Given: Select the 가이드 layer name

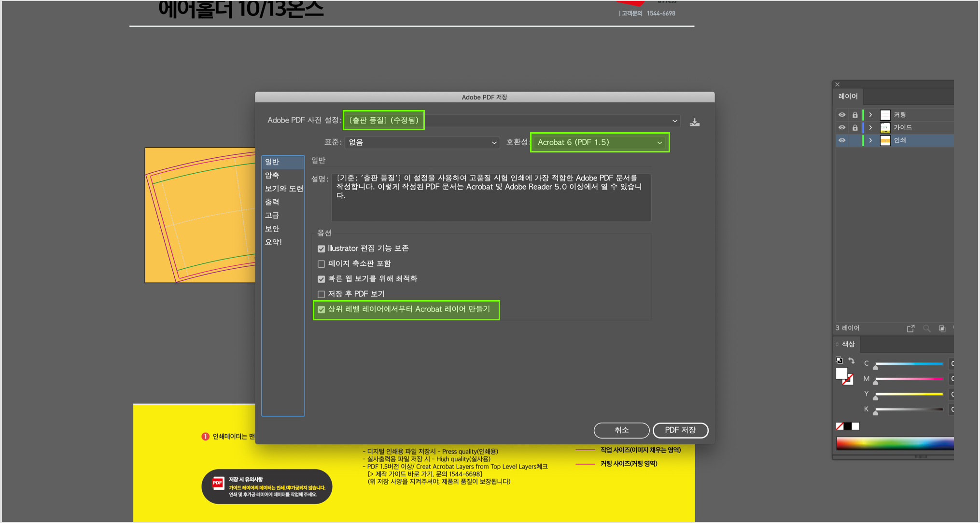Looking at the screenshot, I should (x=903, y=128).
